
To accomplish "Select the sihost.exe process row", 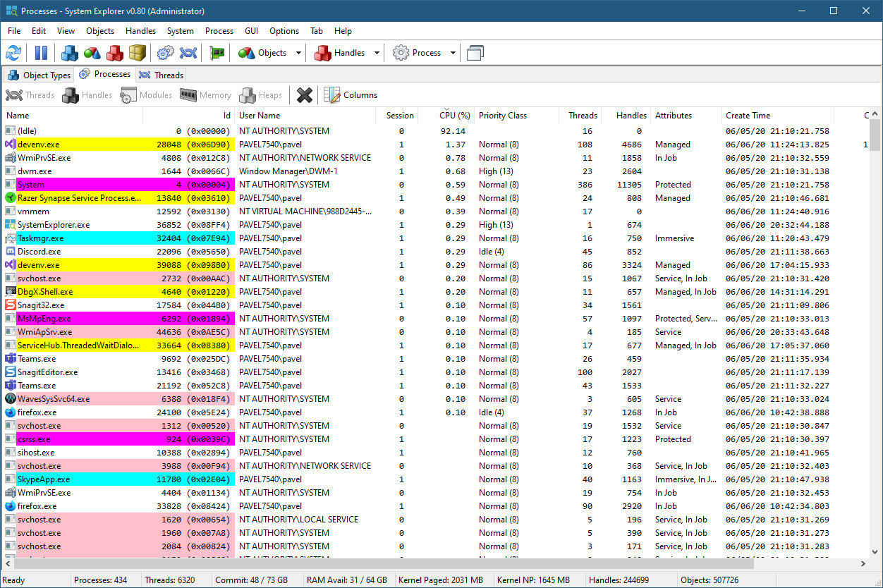I will [436, 453].
